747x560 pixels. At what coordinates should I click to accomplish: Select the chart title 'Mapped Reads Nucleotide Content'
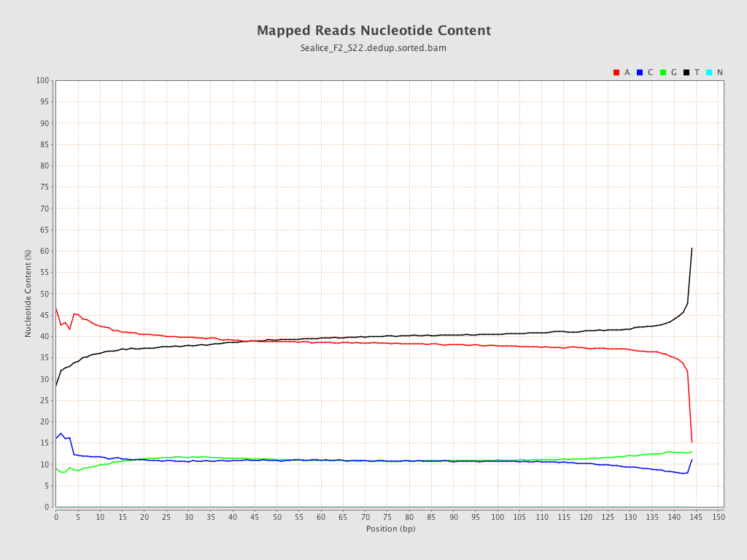(x=373, y=31)
